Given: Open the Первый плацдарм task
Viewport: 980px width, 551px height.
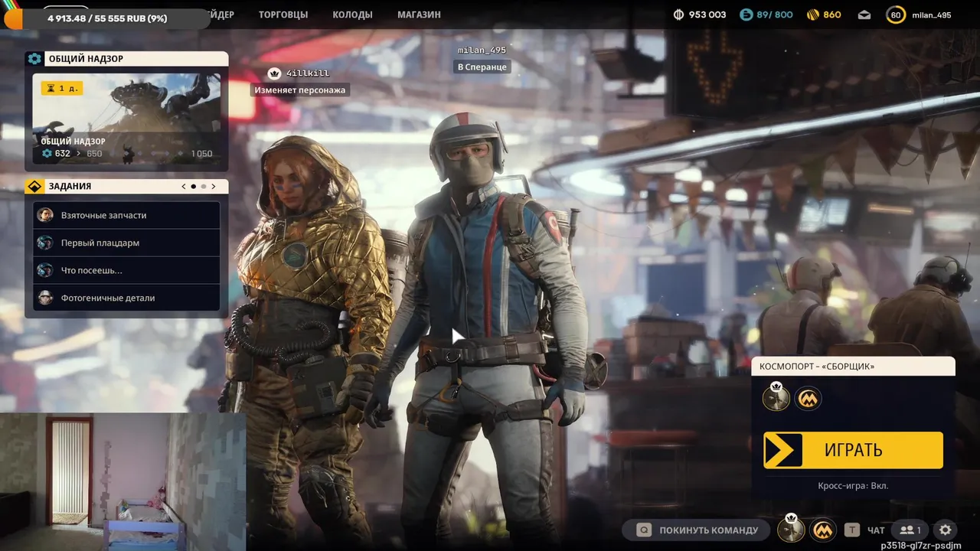Looking at the screenshot, I should (x=127, y=243).
